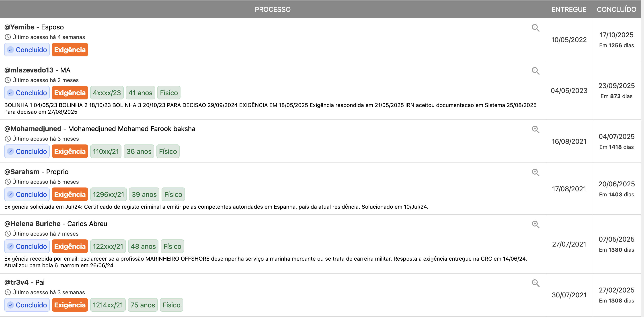The width and height of the screenshot is (644, 317).
Task: Sort by the PROCESSO column header
Action: 273,10
